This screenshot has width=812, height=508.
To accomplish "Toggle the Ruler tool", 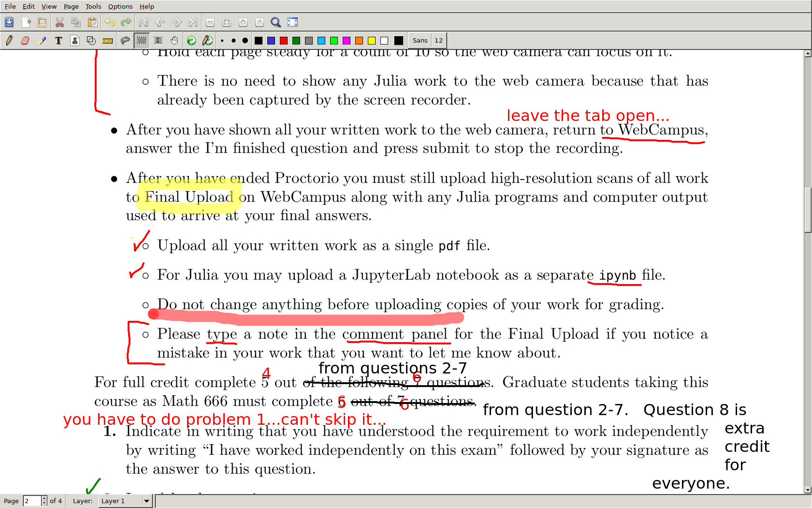I will pos(107,41).
